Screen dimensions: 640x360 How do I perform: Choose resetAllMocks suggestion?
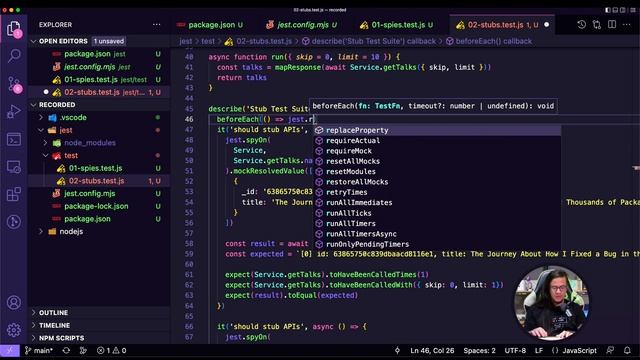pyautogui.click(x=437, y=161)
